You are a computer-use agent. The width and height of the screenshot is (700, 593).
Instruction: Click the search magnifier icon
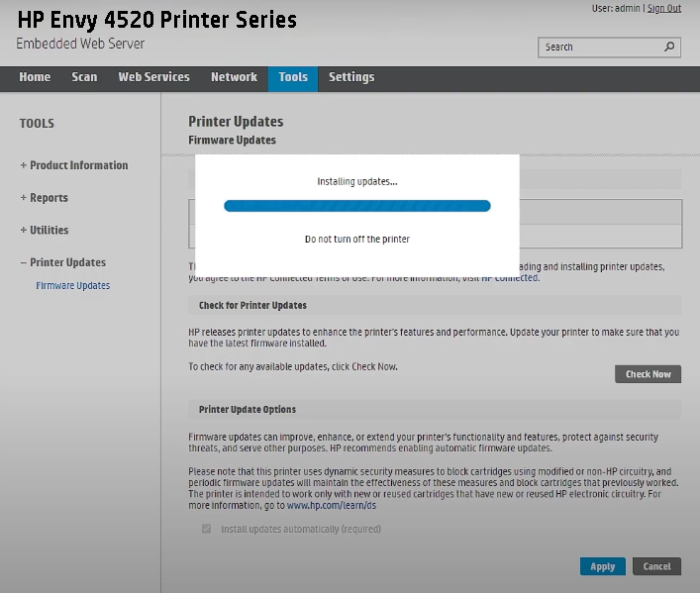(x=669, y=47)
